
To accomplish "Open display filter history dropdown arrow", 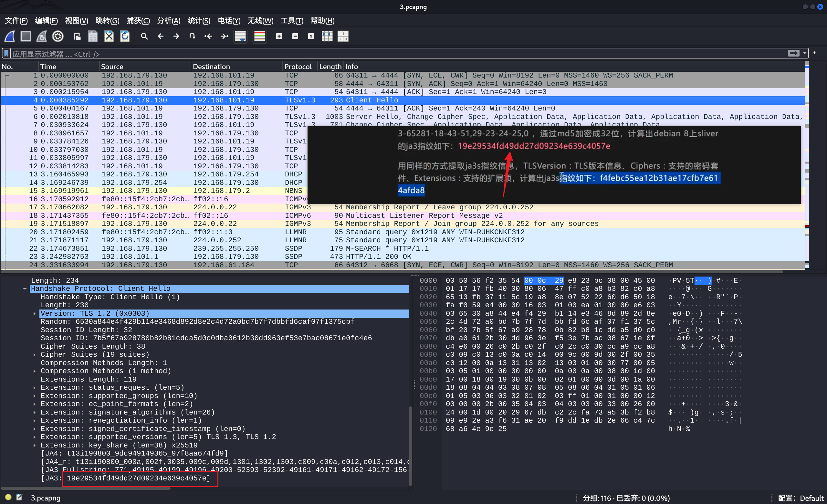I will pos(804,53).
